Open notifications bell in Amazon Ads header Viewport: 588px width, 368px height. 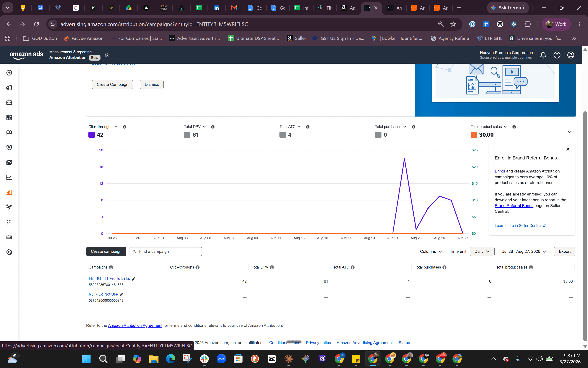coord(543,55)
